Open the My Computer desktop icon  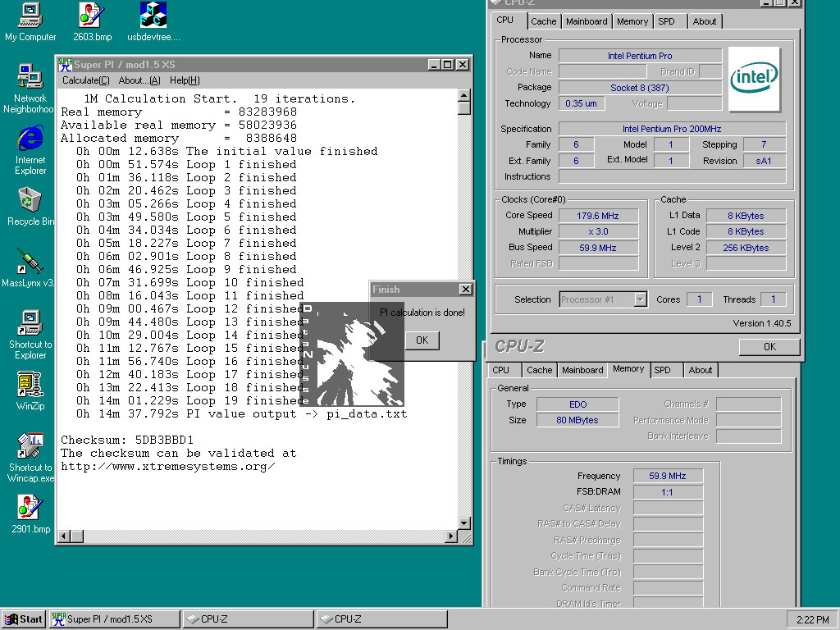(30, 22)
